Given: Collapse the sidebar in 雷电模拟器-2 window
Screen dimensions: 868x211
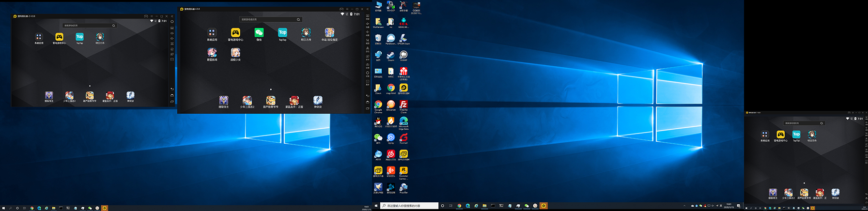Looking at the screenshot, I should tap(172, 16).
